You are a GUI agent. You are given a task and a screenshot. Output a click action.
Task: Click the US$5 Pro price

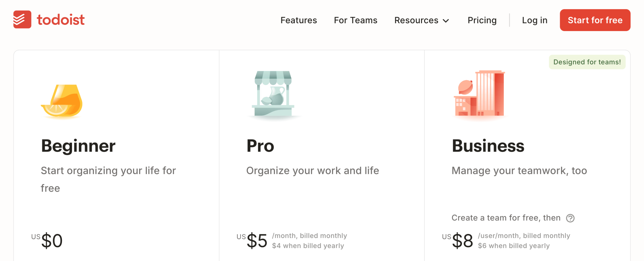[x=256, y=241]
